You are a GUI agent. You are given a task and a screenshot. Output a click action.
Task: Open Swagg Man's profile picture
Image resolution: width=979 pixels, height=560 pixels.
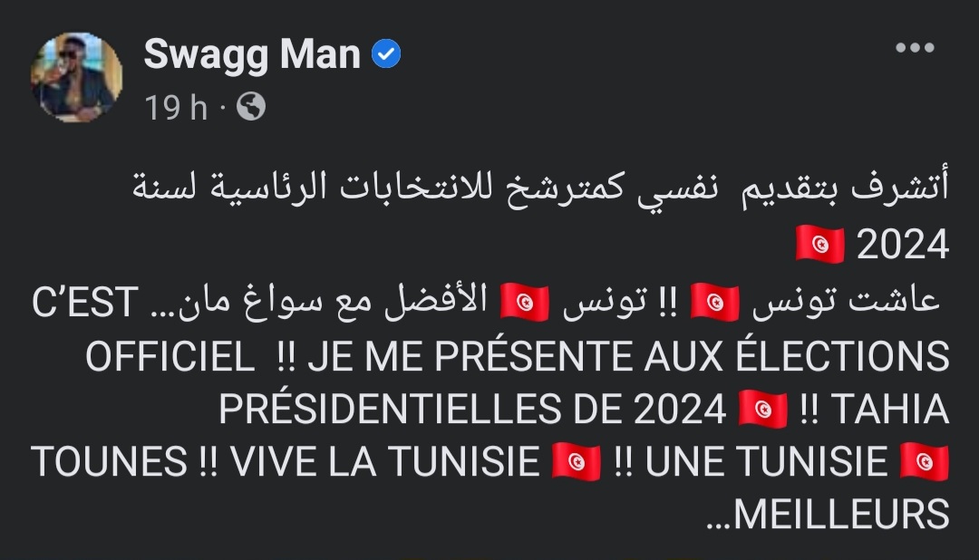tap(76, 78)
